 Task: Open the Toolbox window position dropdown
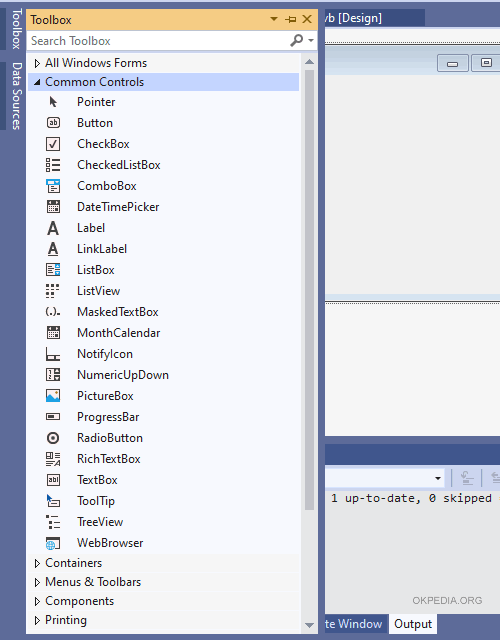tap(274, 19)
